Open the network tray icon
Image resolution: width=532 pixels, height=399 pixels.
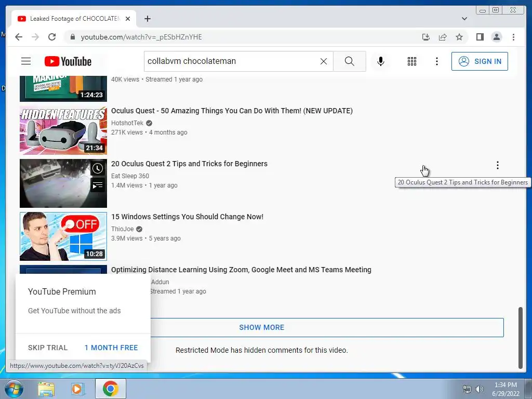pyautogui.click(x=467, y=389)
